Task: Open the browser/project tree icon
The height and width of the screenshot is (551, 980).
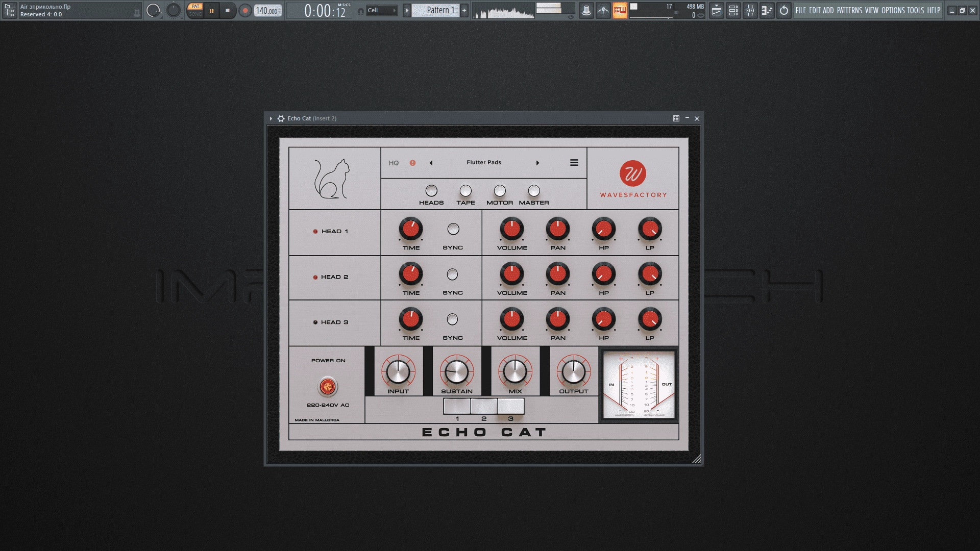Action: pyautogui.click(x=10, y=10)
